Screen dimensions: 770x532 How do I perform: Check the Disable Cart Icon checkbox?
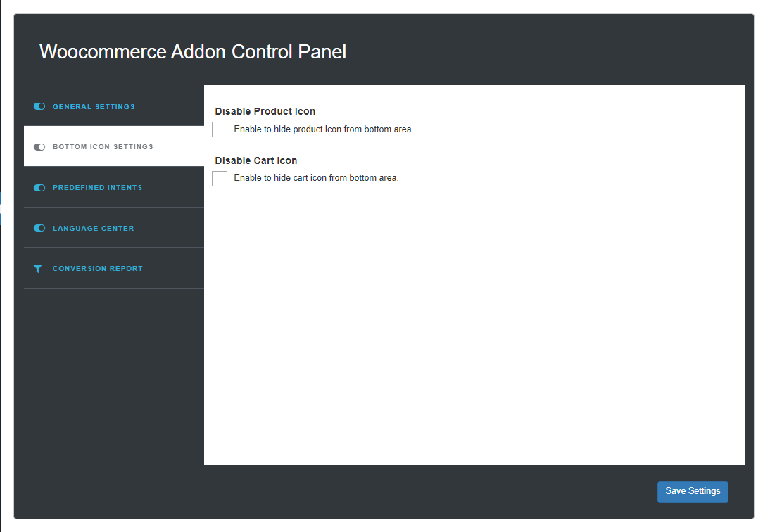pos(220,179)
